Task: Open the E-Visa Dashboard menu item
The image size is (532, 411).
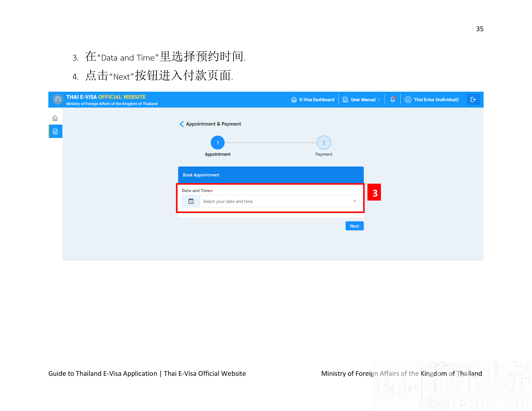Action: [313, 99]
